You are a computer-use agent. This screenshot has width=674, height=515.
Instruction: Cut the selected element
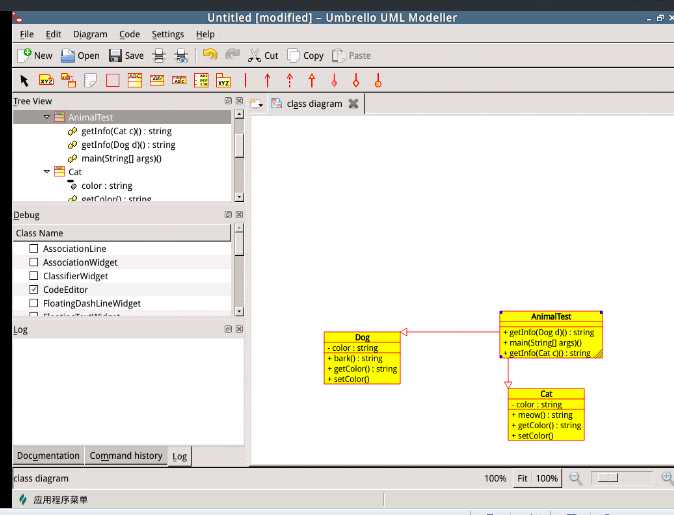263,55
